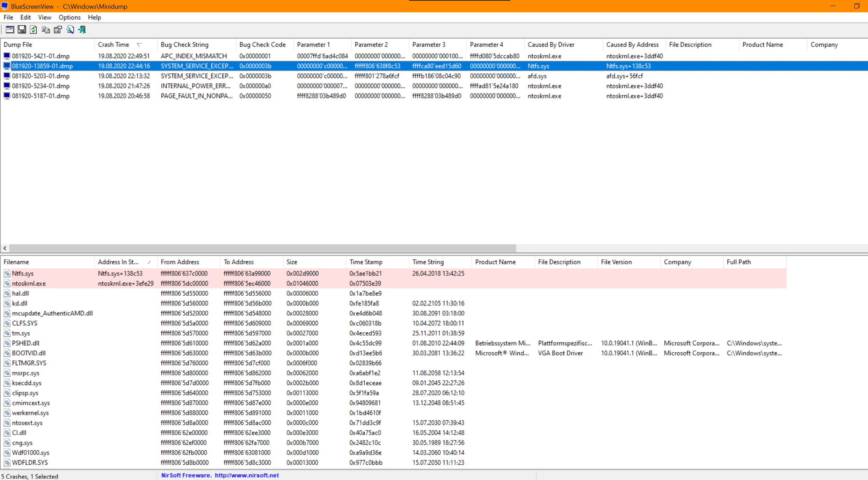
Task: Open the File menu
Action: (8, 17)
